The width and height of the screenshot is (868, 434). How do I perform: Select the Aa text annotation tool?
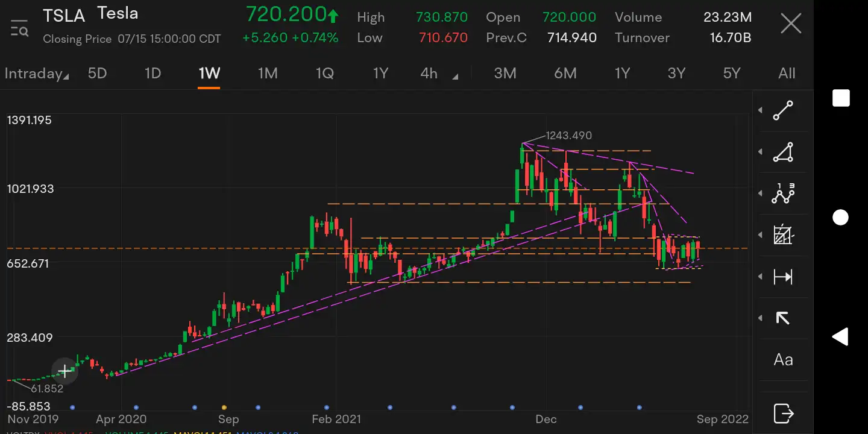click(783, 360)
